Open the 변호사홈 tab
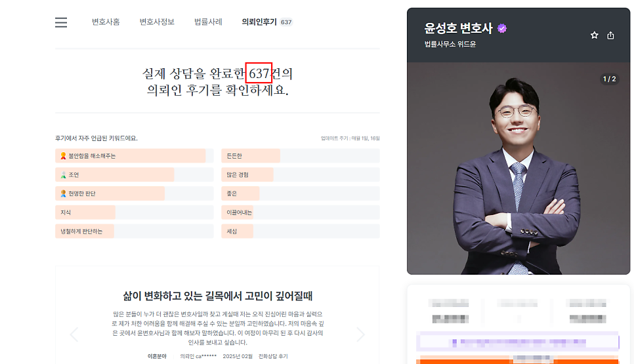This screenshot has width=634, height=364. click(106, 22)
